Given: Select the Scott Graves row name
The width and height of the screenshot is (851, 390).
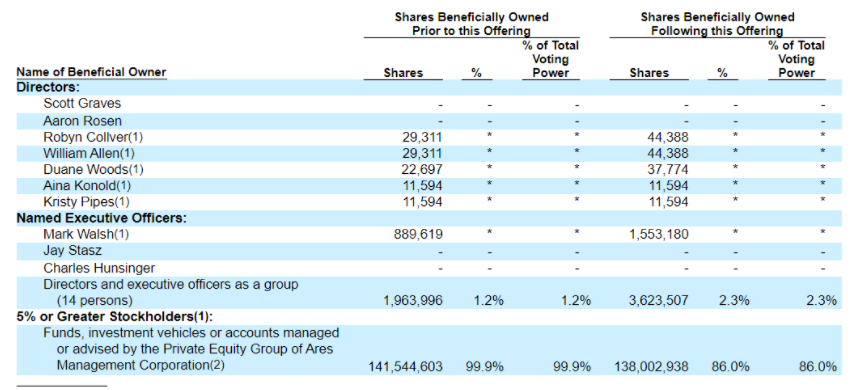Looking at the screenshot, I should click(x=82, y=103).
